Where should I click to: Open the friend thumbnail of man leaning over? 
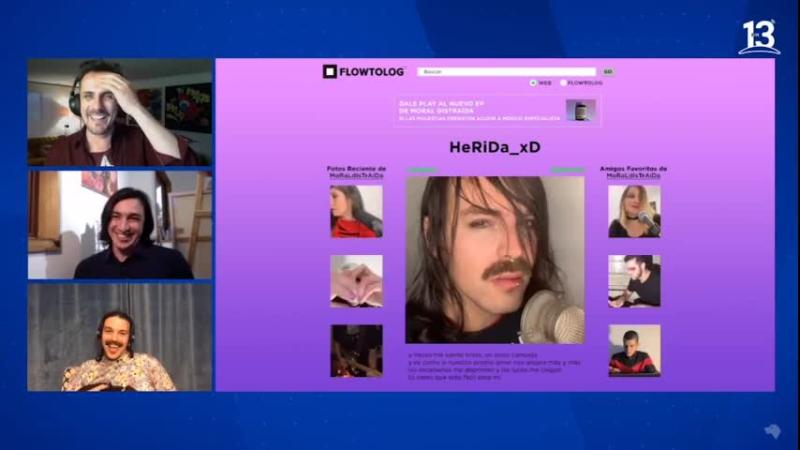pyautogui.click(x=634, y=281)
